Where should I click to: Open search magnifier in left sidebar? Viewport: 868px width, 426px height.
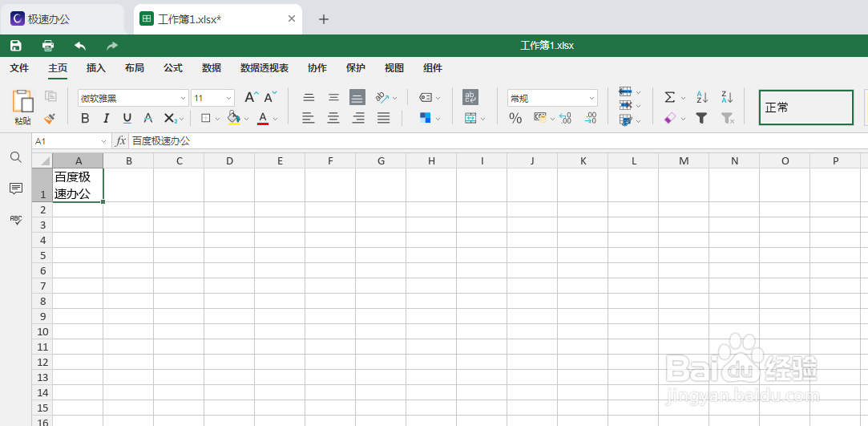16,157
